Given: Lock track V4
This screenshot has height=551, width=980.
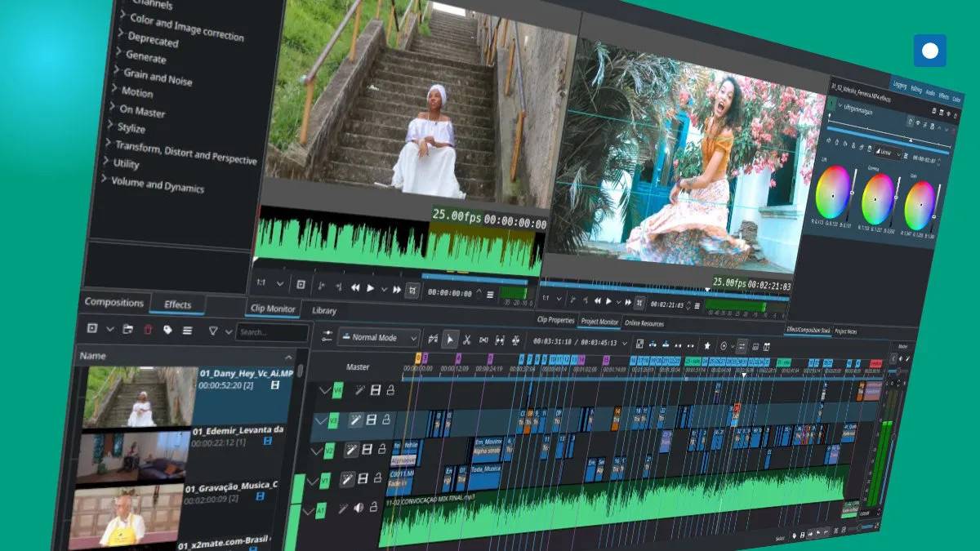Looking at the screenshot, I should pos(390,391).
